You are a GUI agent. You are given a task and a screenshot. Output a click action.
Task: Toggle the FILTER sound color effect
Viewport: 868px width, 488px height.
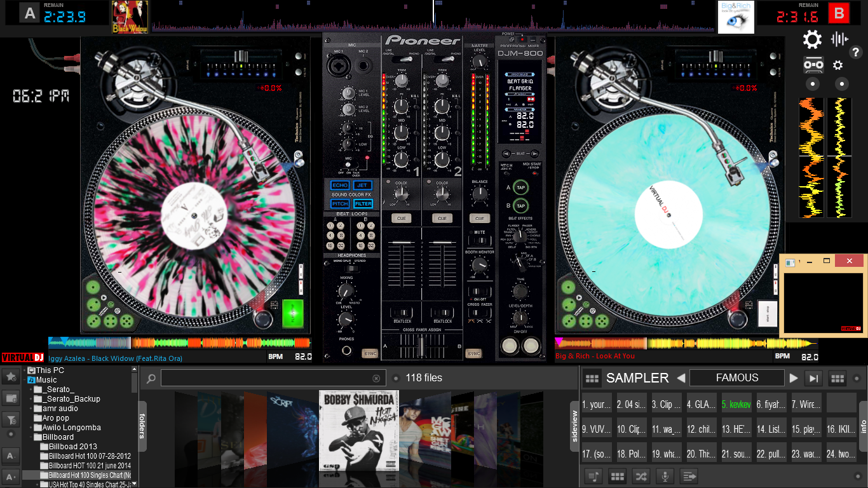[x=363, y=203]
